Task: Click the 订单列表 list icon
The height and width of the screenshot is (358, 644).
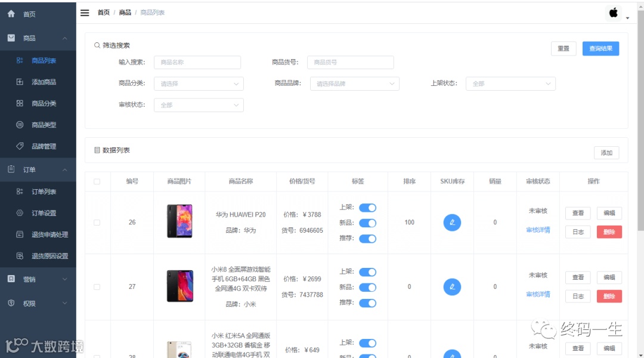Action: point(20,192)
